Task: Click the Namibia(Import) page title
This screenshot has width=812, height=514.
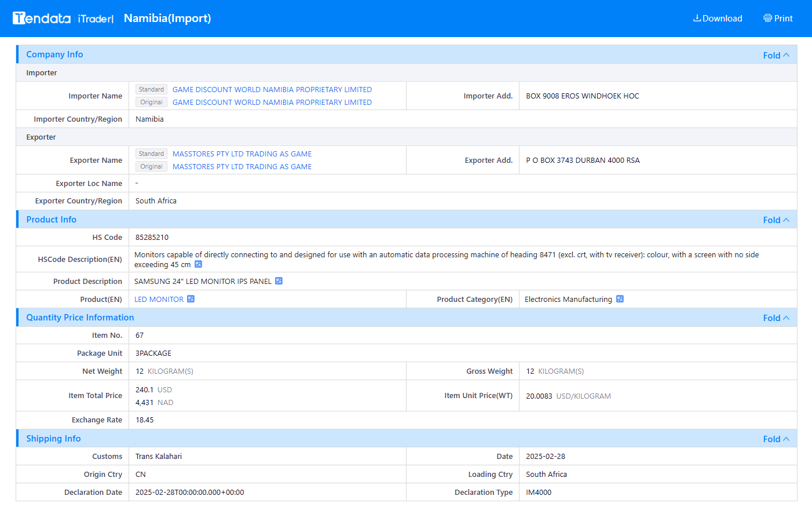Action: click(167, 18)
